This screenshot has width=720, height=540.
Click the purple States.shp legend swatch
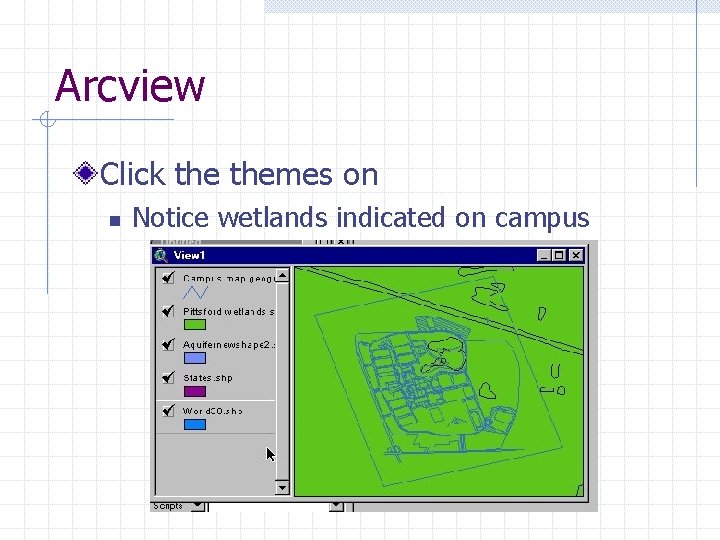195,391
